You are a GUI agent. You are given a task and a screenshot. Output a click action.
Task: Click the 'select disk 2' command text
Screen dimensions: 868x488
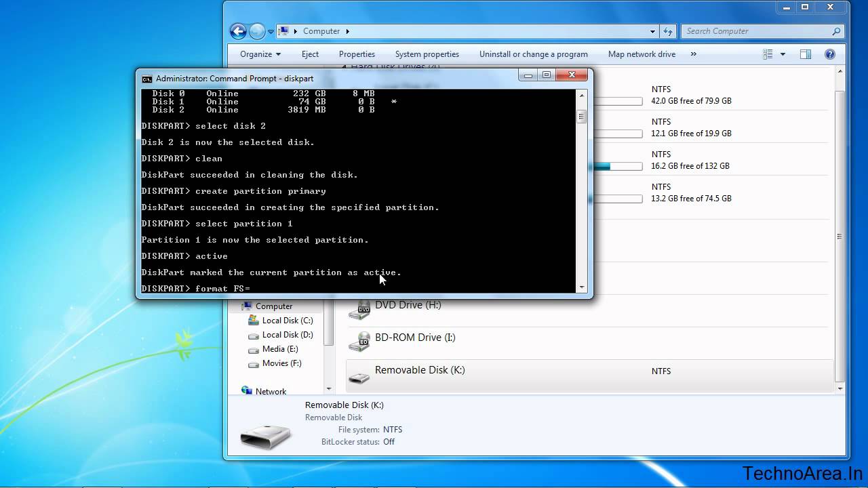tap(231, 126)
